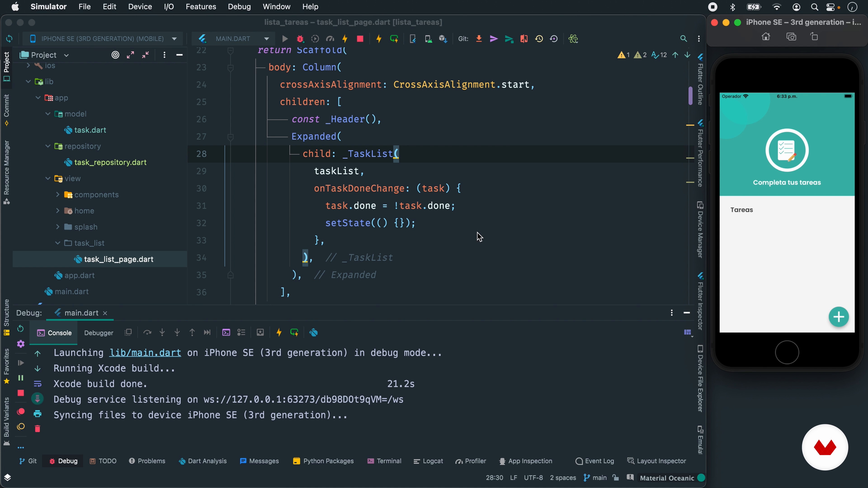868x488 pixels.
Task: Expand the components folder
Action: tap(58, 195)
